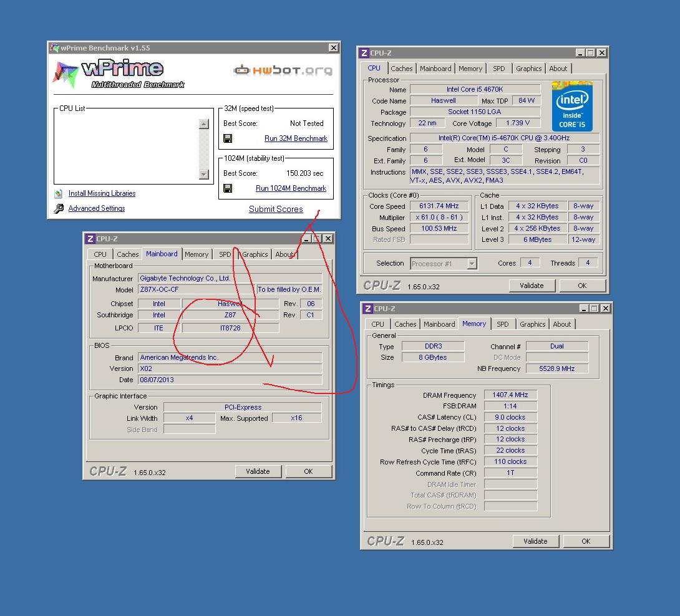Click Command Rate value 1T
The width and height of the screenshot is (680, 616).
(510, 473)
